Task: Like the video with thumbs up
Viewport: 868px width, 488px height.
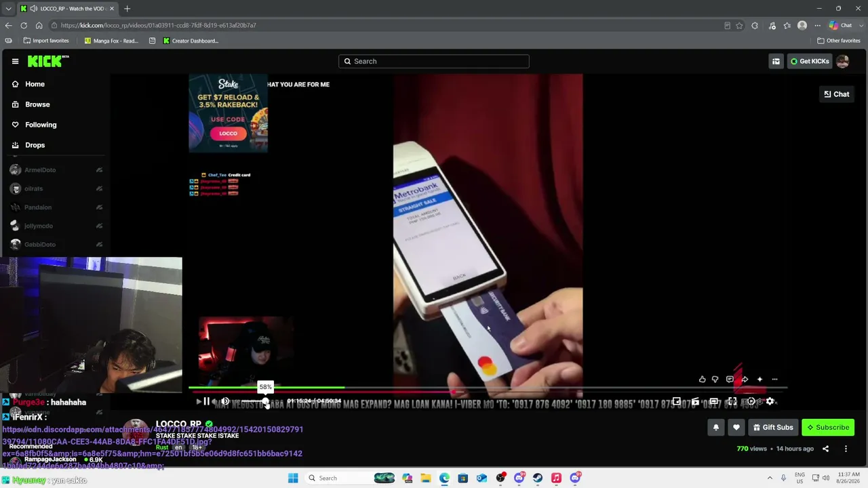Action: click(702, 380)
